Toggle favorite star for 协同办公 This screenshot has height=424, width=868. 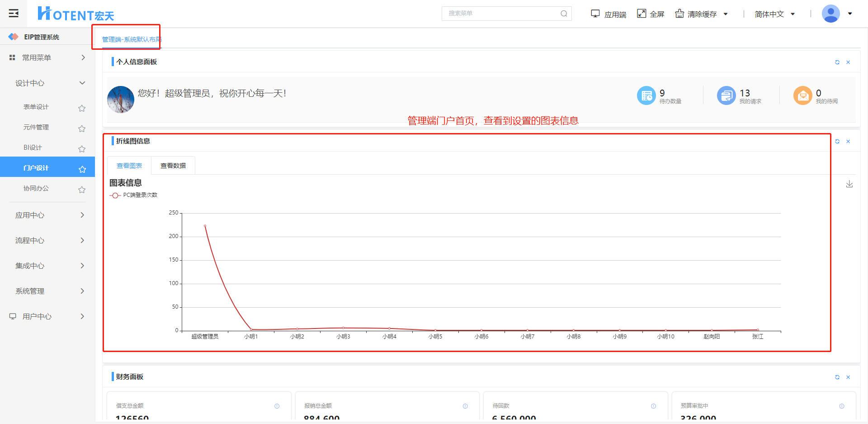[82, 190]
